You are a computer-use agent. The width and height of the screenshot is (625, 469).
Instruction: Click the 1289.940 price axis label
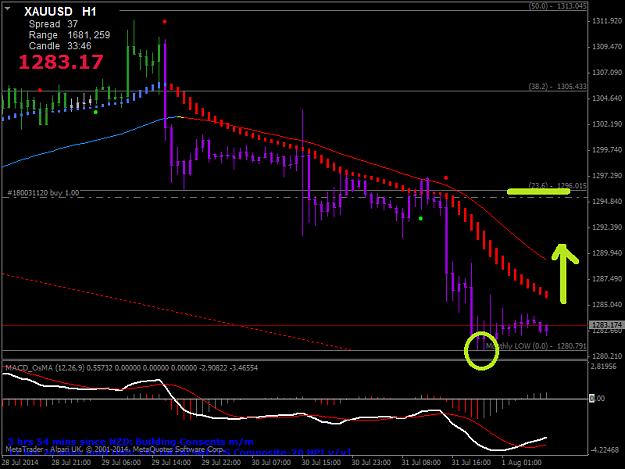pos(607,253)
